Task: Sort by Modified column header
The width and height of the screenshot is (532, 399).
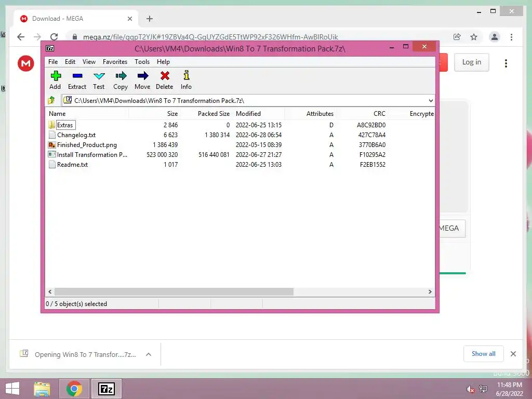Action: 259,114
